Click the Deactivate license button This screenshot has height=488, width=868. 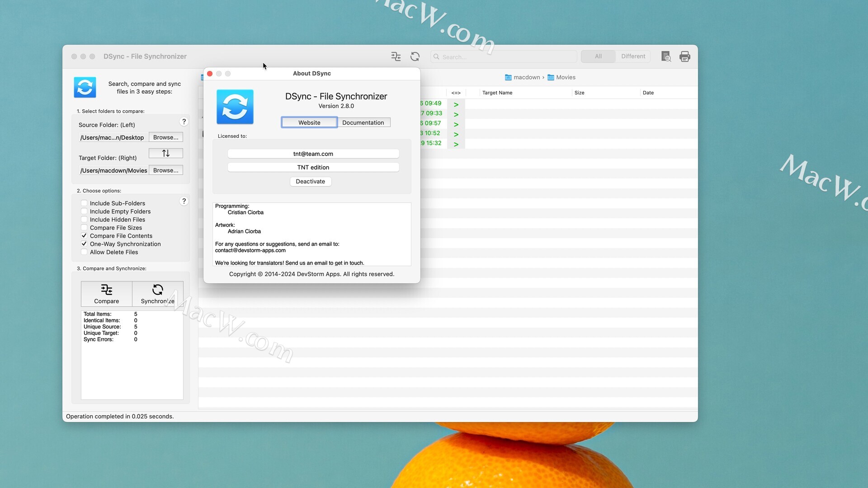pos(311,182)
